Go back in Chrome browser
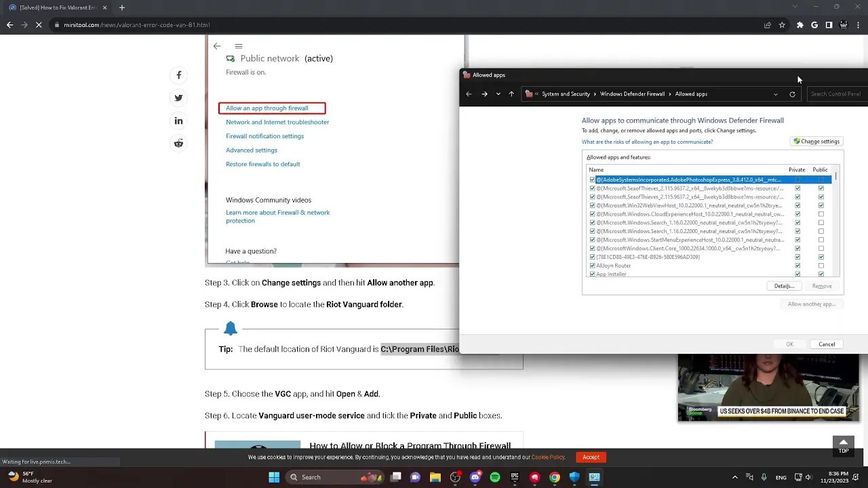Image resolution: width=868 pixels, height=488 pixels. [x=9, y=25]
